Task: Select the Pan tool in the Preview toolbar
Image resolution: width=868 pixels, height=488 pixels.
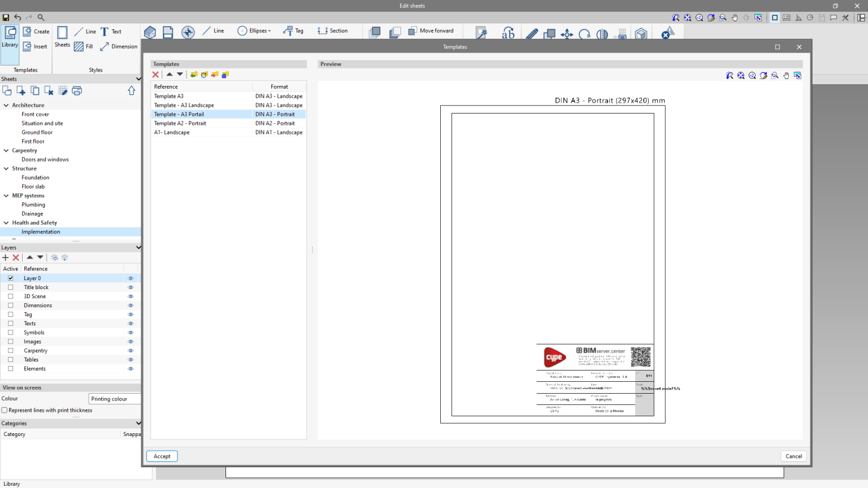Action: click(786, 75)
